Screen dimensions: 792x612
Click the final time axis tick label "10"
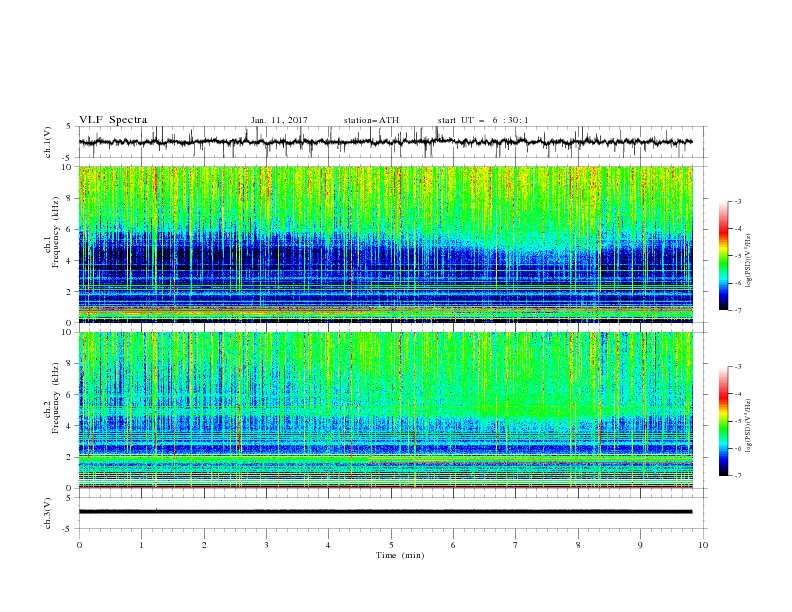(x=703, y=545)
